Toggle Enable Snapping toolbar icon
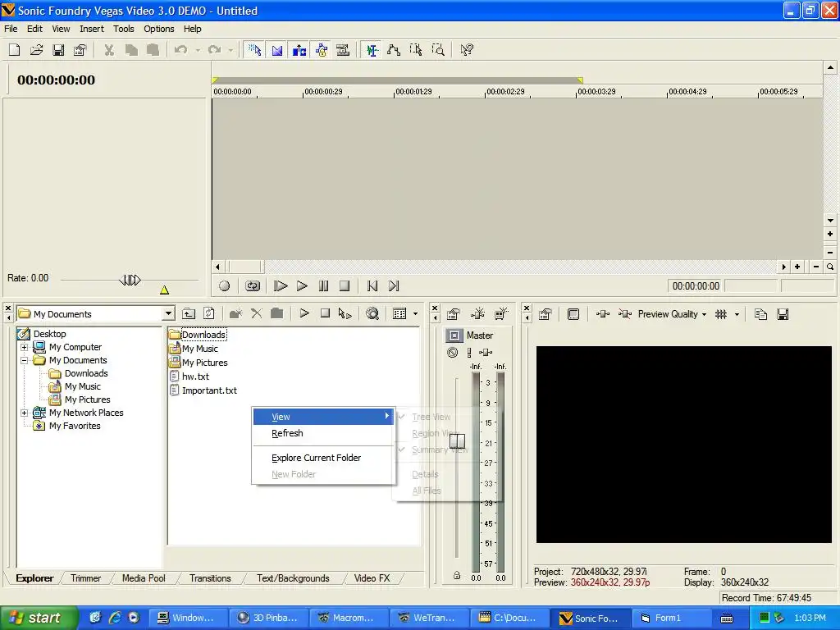 point(254,50)
